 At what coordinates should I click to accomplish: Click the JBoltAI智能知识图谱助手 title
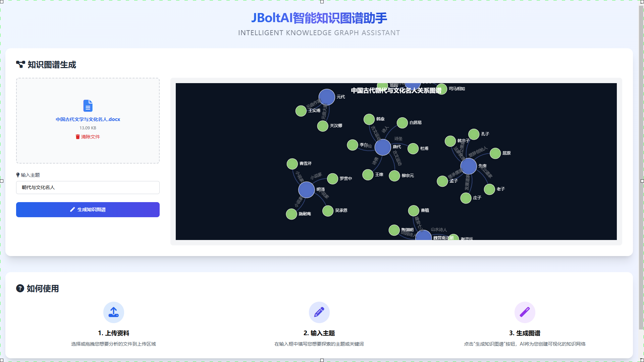[319, 18]
